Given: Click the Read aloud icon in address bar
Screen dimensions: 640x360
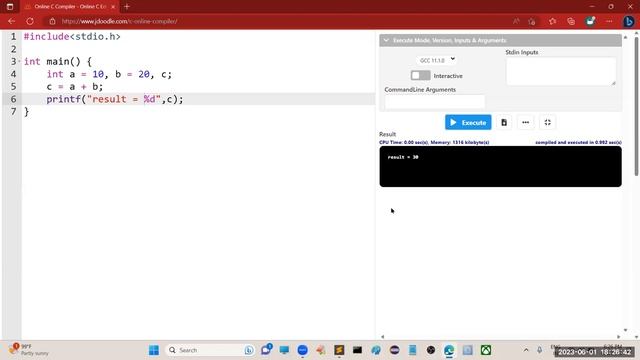Looking at the screenshot, I should (x=516, y=21).
